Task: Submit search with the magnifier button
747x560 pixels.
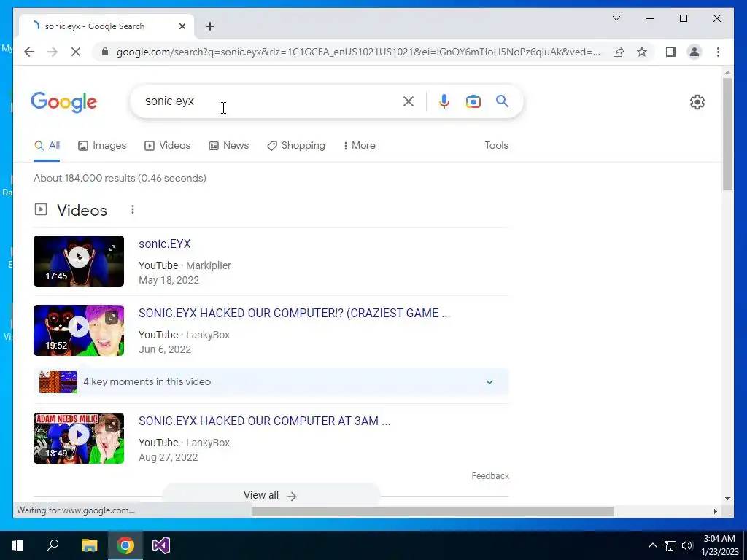Action: [x=502, y=101]
